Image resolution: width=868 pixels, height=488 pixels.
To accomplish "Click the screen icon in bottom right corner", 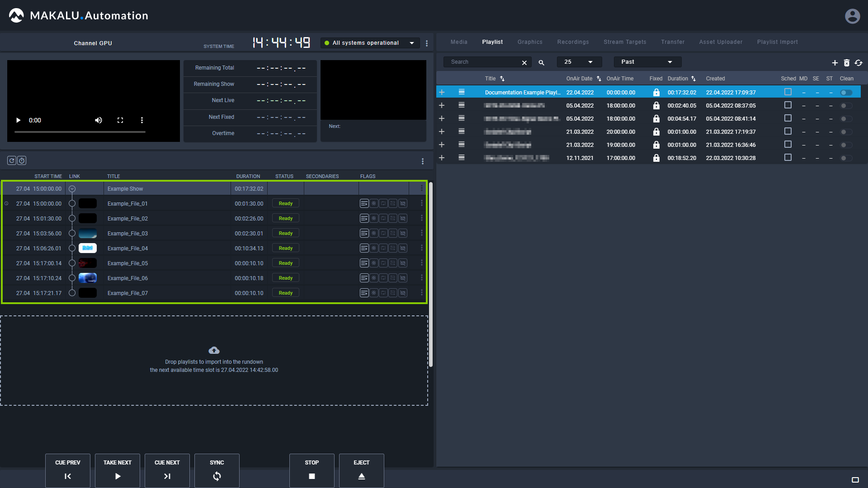I will pyautogui.click(x=855, y=480).
